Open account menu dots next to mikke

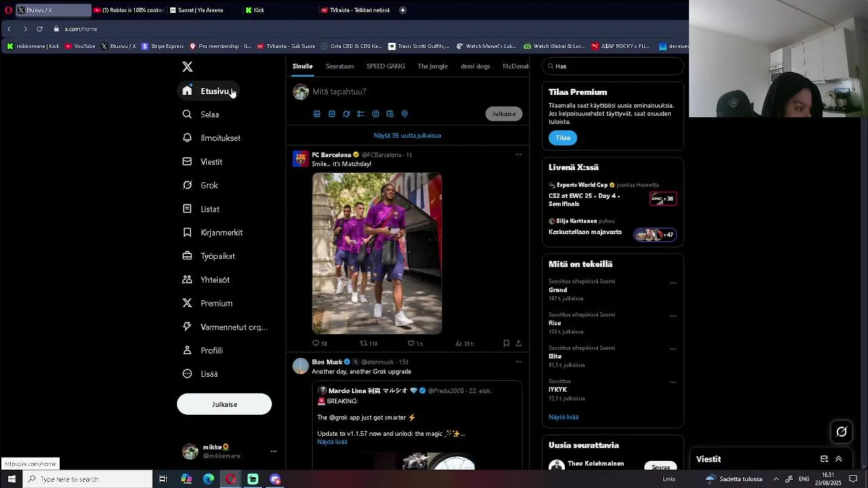(x=274, y=451)
